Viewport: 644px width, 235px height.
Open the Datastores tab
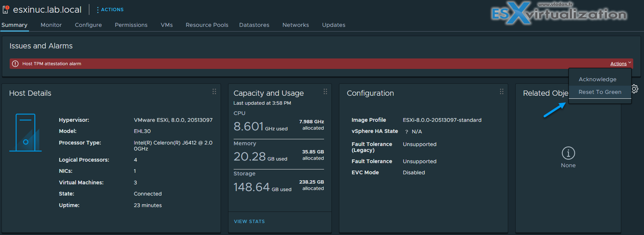(254, 25)
